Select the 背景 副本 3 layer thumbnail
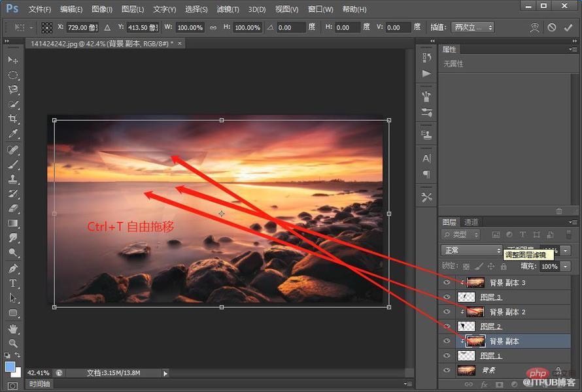Viewport: 582px width, 392px height. click(475, 283)
